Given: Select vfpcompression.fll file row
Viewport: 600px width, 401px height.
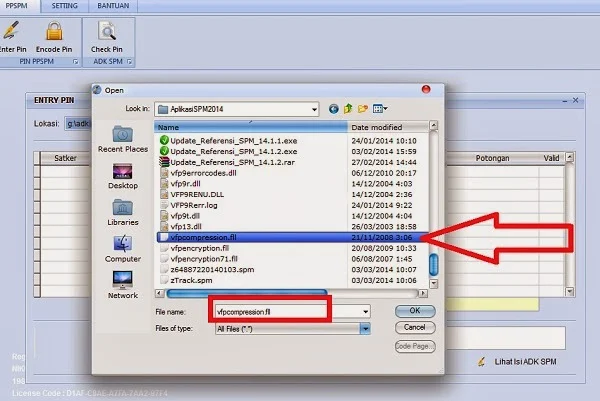Looking at the screenshot, I should 292,237.
